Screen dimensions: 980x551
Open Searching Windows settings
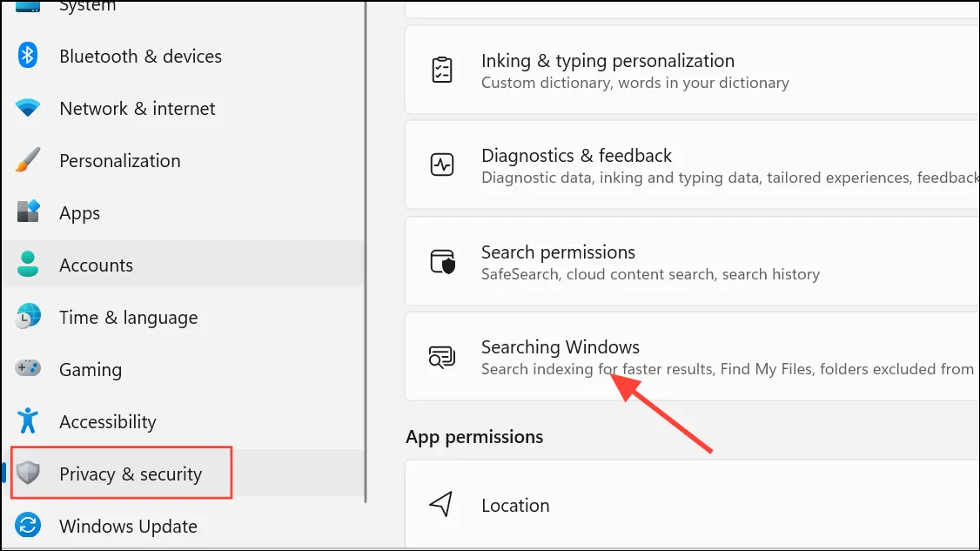coord(693,357)
